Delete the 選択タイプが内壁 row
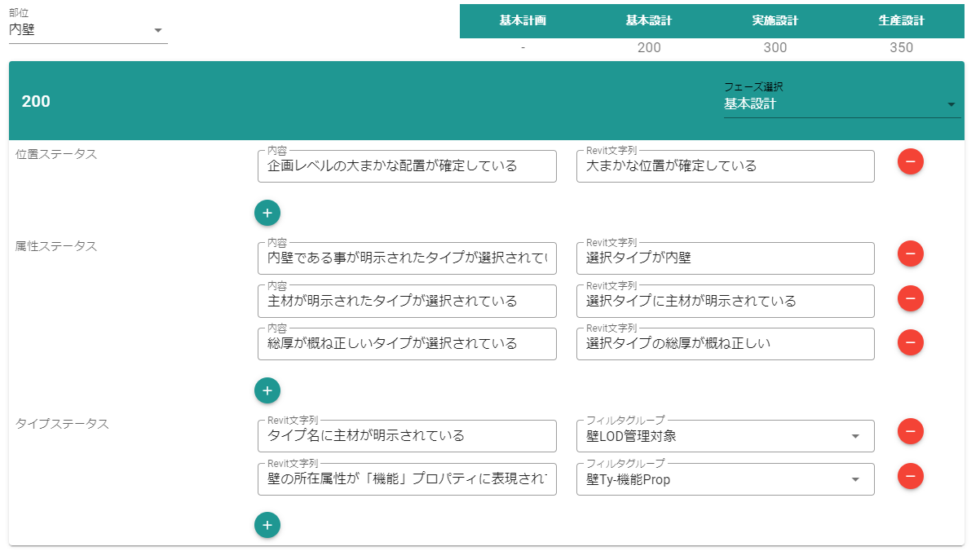Viewport: 980px width, 551px height. pyautogui.click(x=910, y=254)
